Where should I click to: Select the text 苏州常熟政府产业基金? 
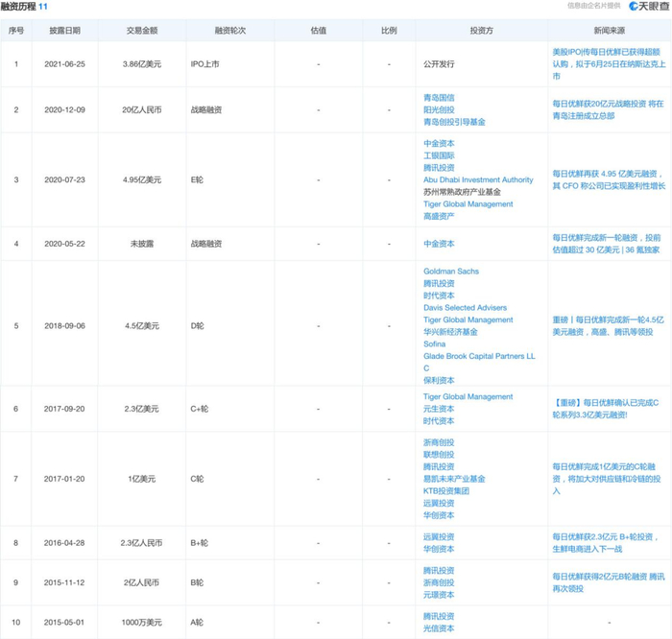point(462,192)
